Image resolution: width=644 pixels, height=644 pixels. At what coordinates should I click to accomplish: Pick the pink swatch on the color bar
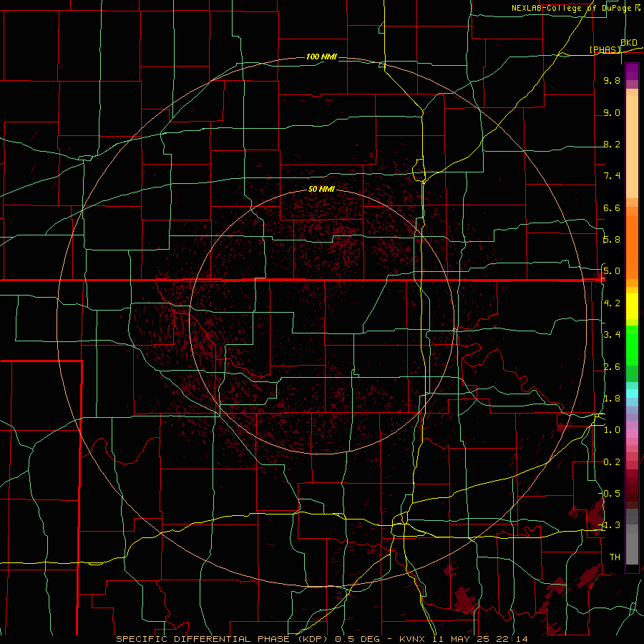pos(632,434)
